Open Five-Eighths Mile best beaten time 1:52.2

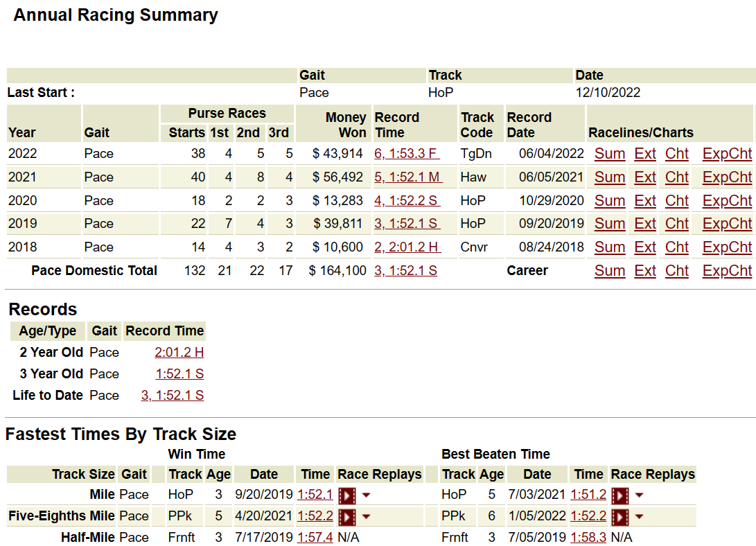pos(588,516)
